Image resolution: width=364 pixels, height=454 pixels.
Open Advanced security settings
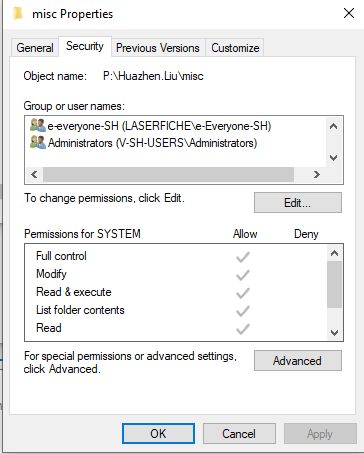pyautogui.click(x=298, y=361)
